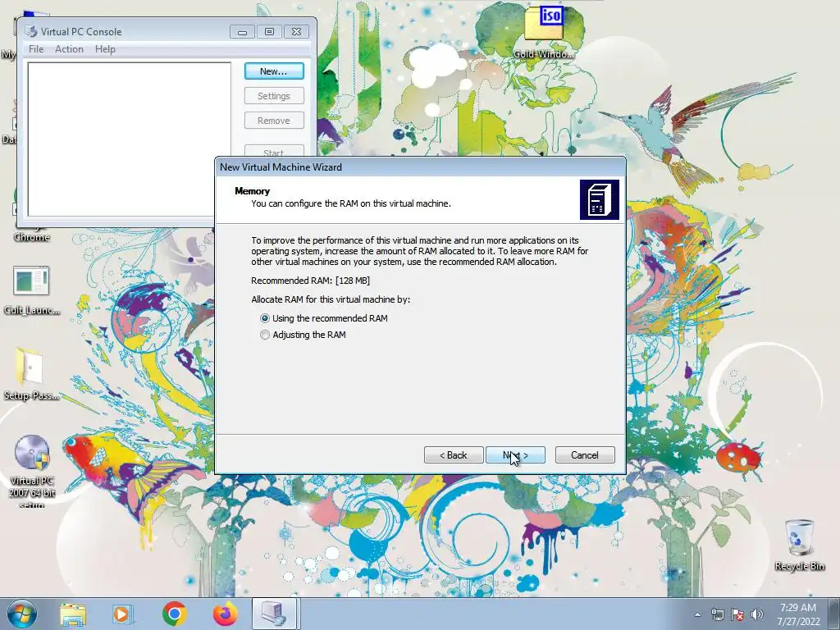Click Remove in Virtual PC Console

tap(274, 121)
